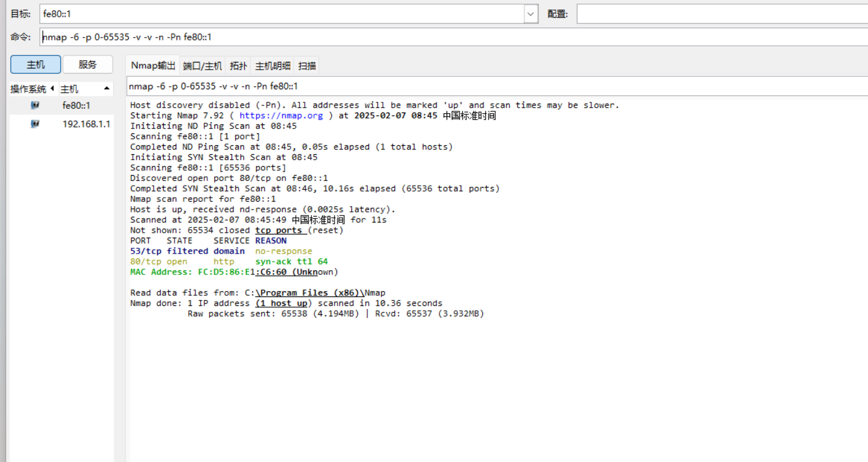Click the '80/tcp open' output line
The width and height of the screenshot is (868, 462).
(229, 261)
